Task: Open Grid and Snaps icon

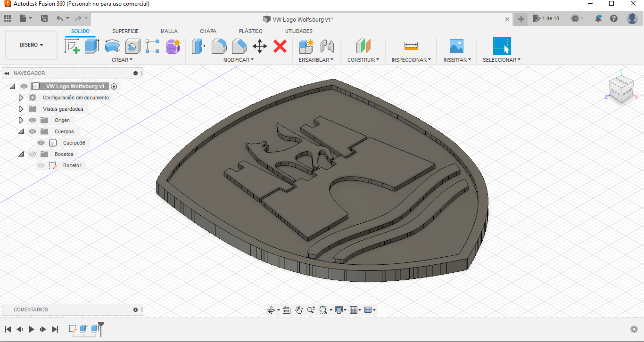Action: pos(354,310)
